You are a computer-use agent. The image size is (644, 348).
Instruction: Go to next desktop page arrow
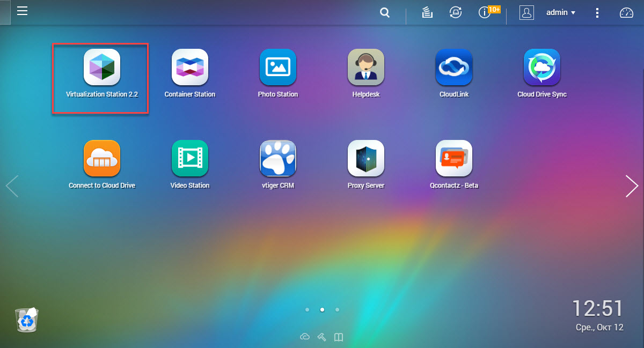[632, 186]
